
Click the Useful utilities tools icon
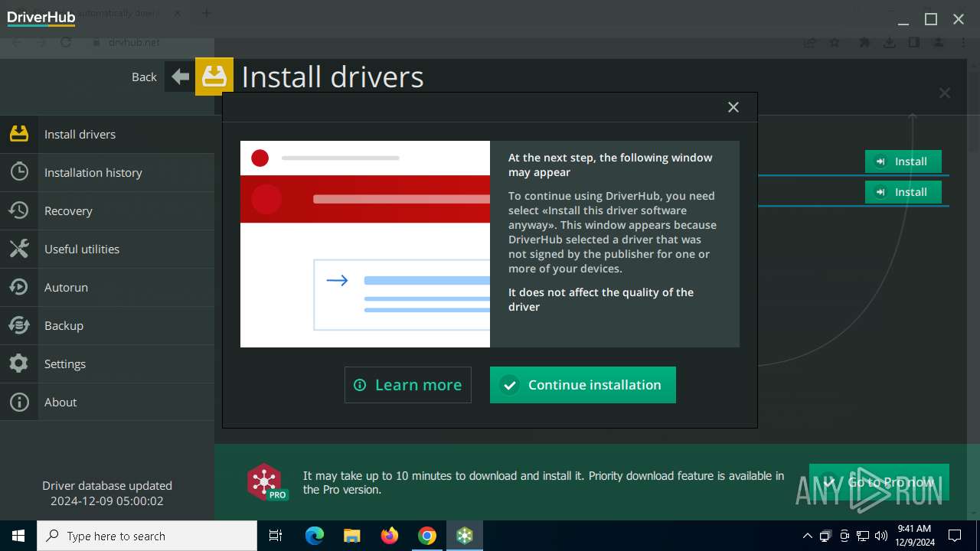(19, 249)
